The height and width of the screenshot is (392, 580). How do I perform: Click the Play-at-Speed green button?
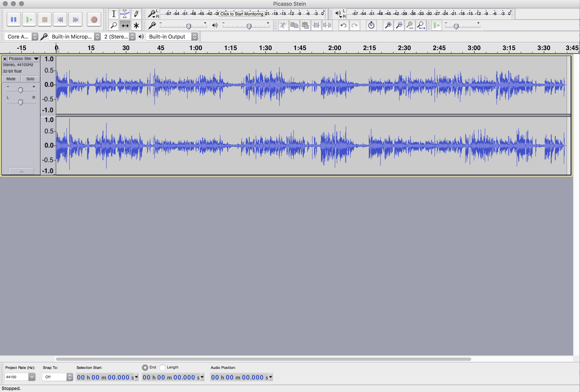(437, 25)
